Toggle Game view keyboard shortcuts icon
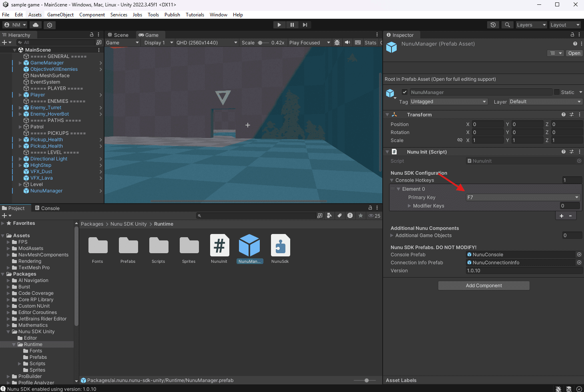 358,42
